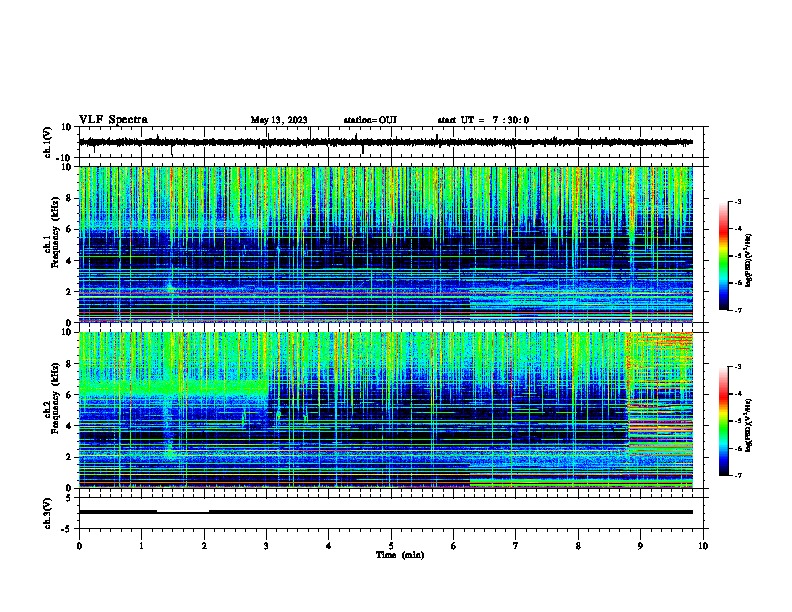Click the '8' kHz tick on ch.2 spectrogram
Image resolution: width=792 pixels, height=612 pixels.
(69, 364)
